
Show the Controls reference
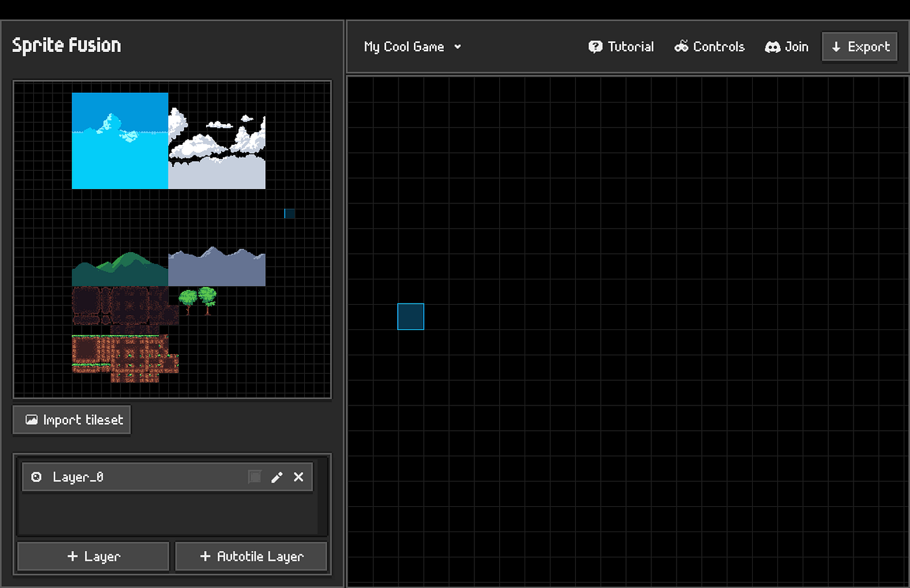709,47
